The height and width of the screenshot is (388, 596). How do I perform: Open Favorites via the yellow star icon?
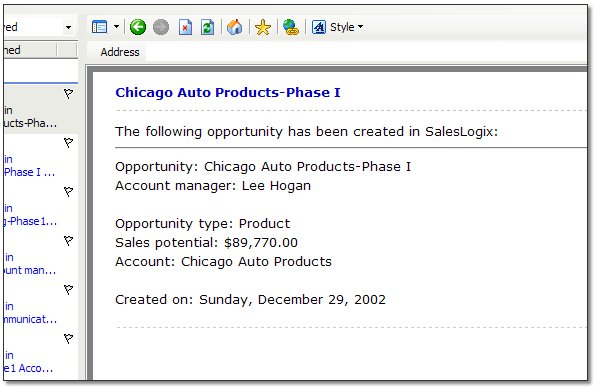pos(263,27)
